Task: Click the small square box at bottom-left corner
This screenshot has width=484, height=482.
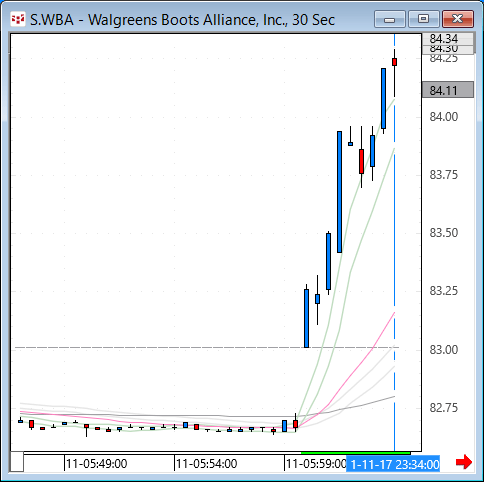Action: pyautogui.click(x=17, y=462)
